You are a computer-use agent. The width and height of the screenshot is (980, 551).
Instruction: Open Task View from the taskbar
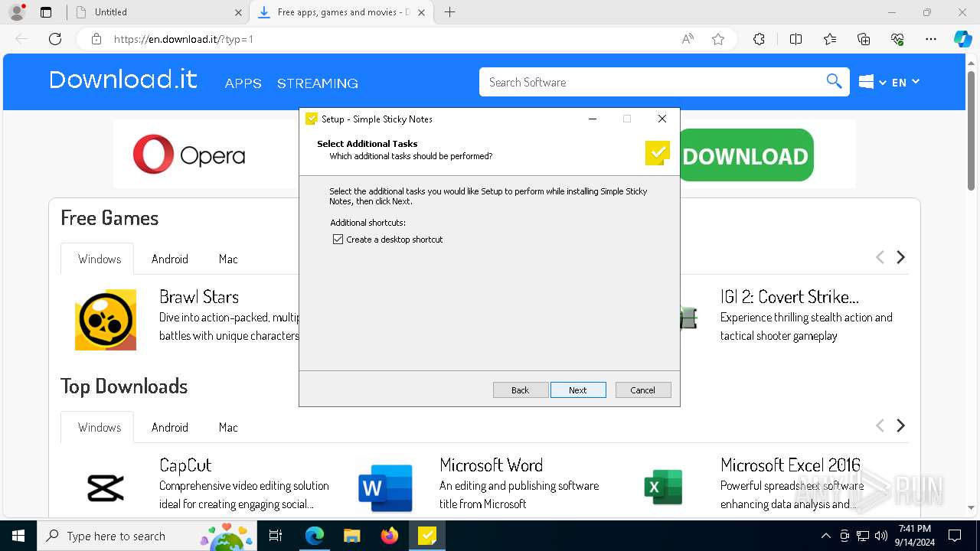276,536
